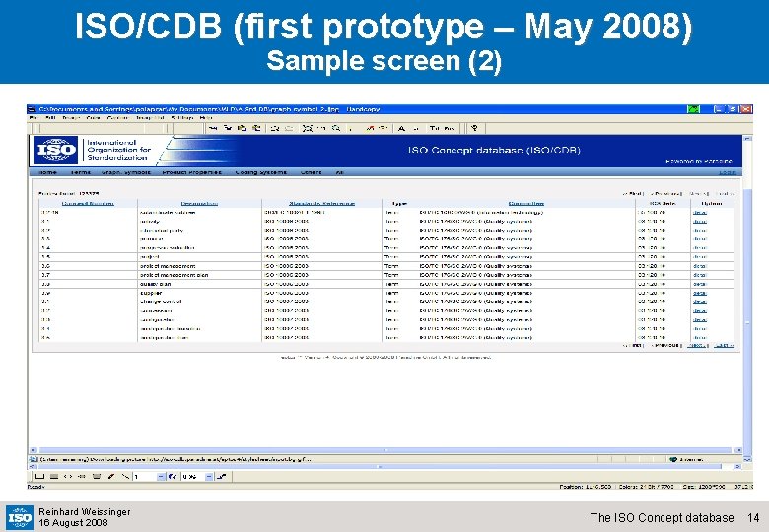Open the zoom percentage dropdown in bottom toolbar
This screenshot has height=532, width=769.
[x=209, y=476]
